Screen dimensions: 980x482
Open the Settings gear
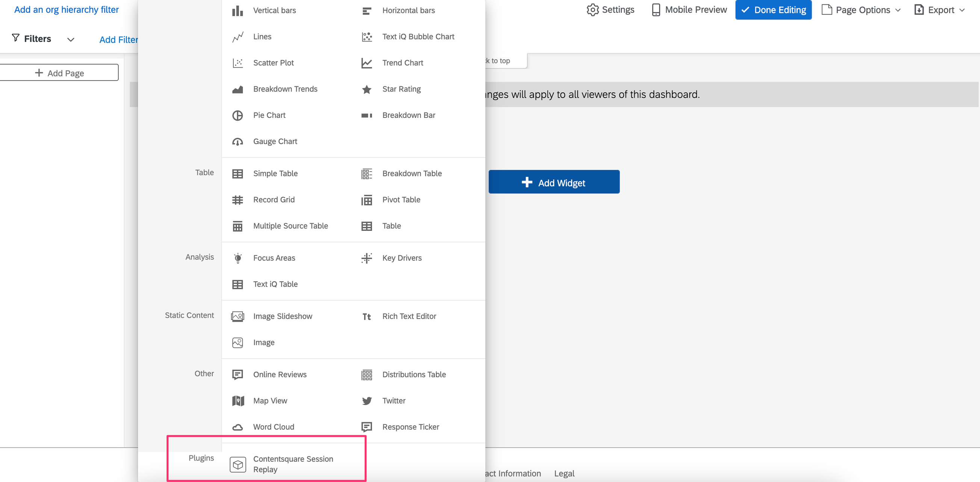(x=592, y=9)
